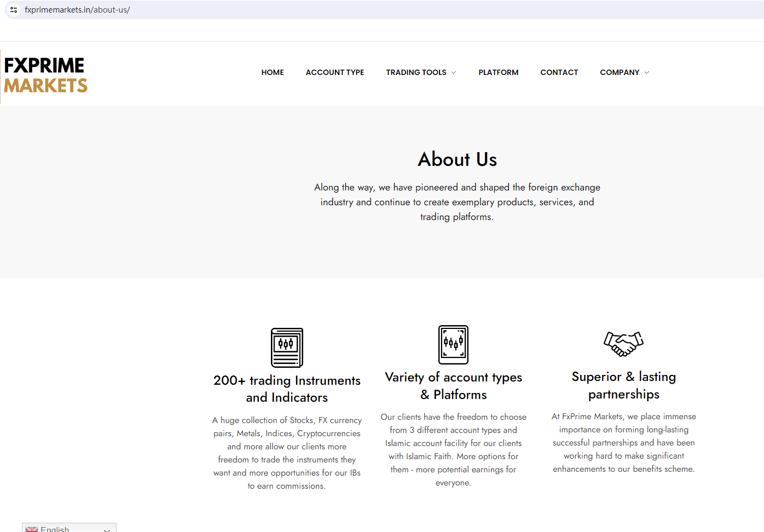Click the address bar URL field
Viewport: 764px width, 532px height.
tap(383, 10)
